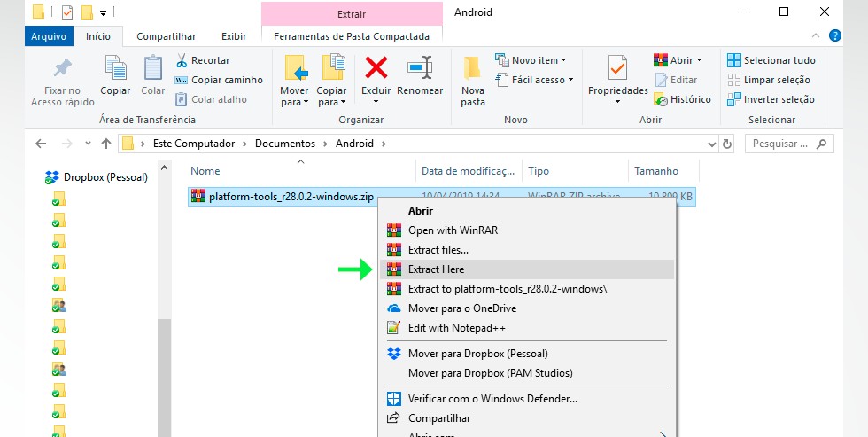This screenshot has width=868, height=437.
Task: Expand the Mover para dropdown
Action: click(294, 102)
